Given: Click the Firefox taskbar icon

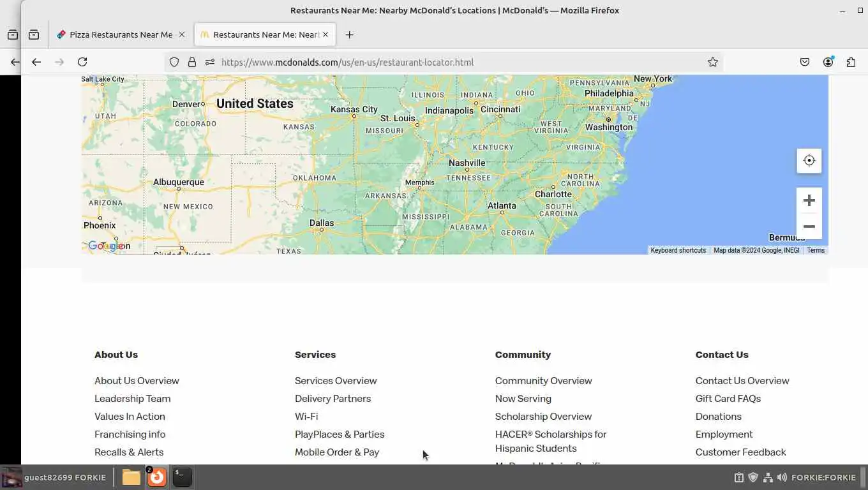Looking at the screenshot, I should click(156, 477).
